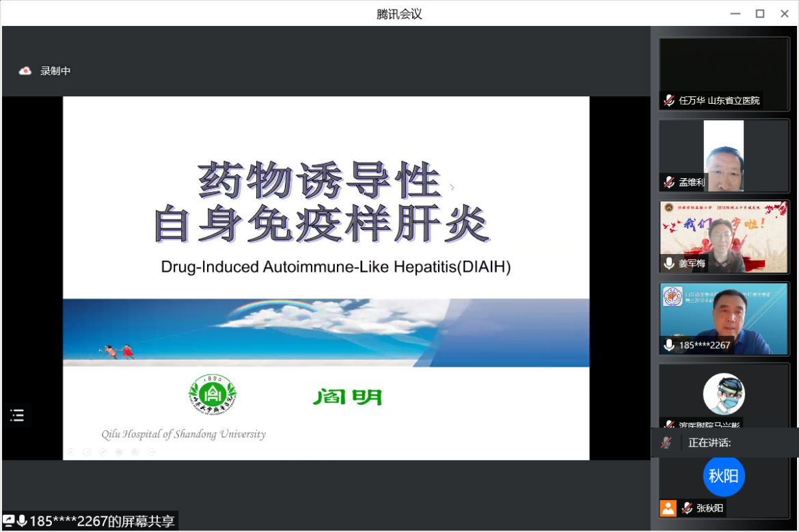
Task: Open the list menu icon at left edge
Action: point(17,415)
